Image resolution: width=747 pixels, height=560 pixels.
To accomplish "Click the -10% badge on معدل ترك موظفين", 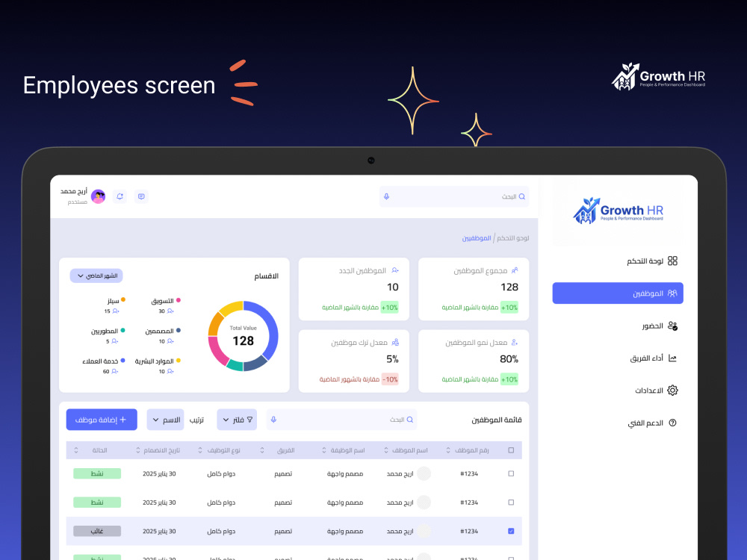I will point(390,379).
